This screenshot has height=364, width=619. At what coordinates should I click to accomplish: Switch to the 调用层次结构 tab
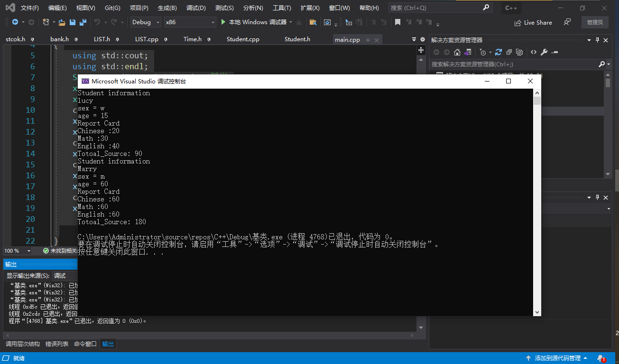pos(23,344)
